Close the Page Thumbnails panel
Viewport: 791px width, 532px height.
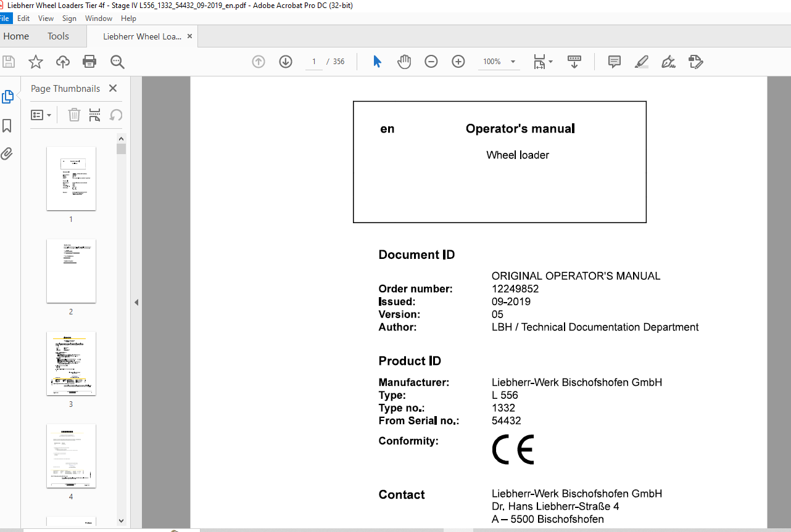tap(113, 88)
